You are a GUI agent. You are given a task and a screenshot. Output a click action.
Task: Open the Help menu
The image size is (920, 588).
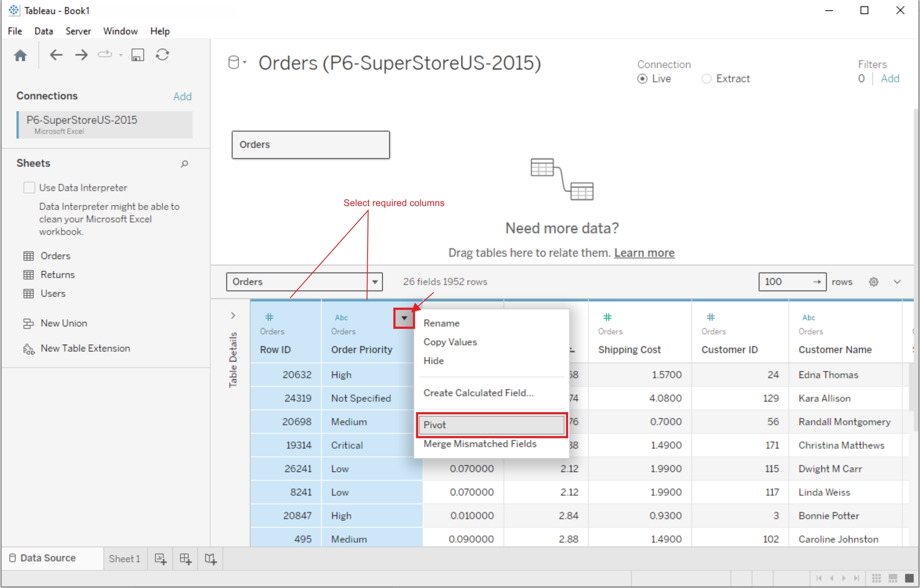160,31
